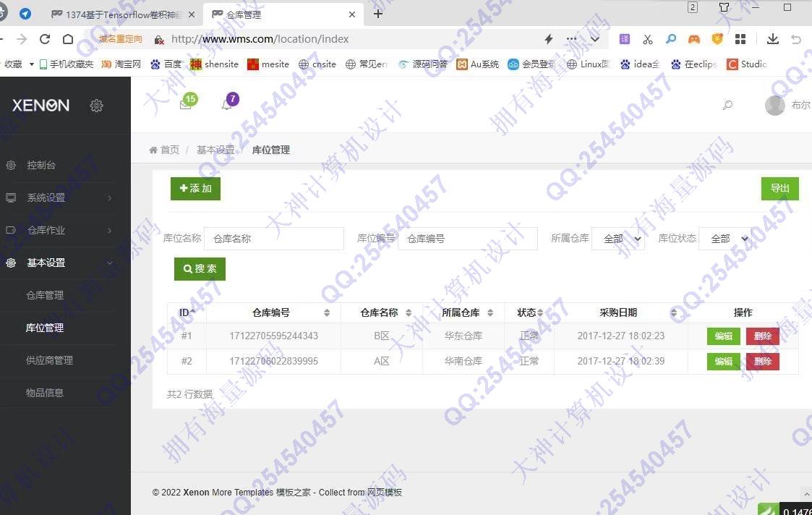Click the cell 17122705595244343
This screenshot has height=515, width=812.
tap(273, 336)
